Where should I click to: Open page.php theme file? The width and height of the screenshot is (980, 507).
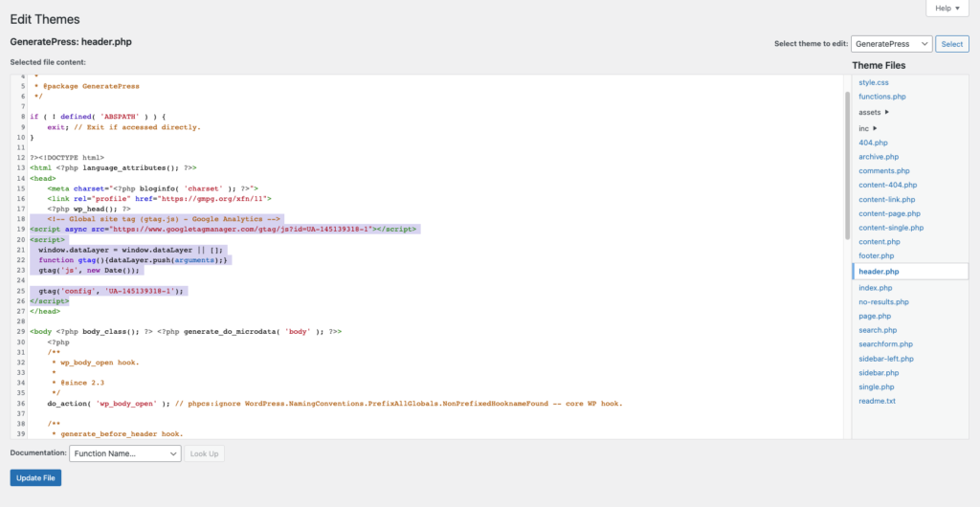[875, 316]
